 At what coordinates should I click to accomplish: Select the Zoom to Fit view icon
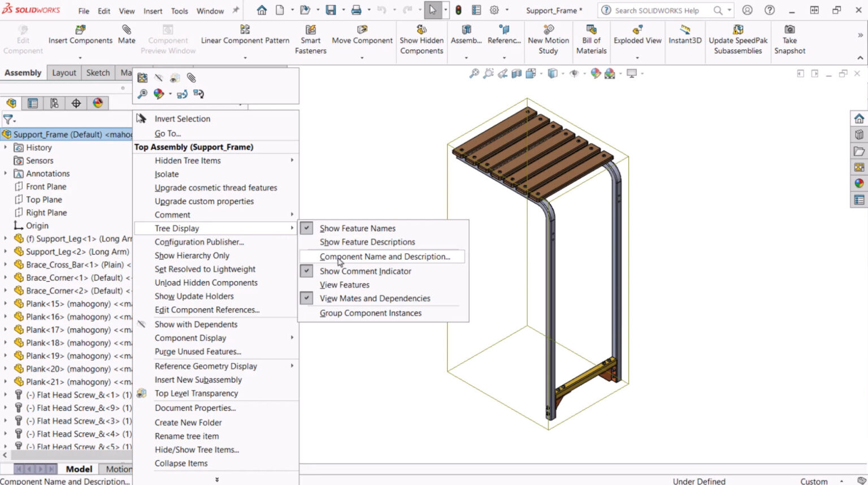pos(474,73)
